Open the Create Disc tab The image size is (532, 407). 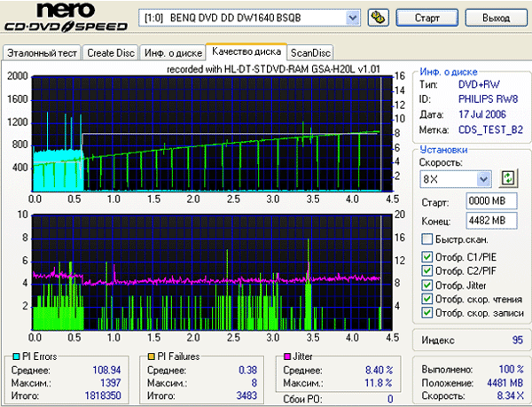111,53
